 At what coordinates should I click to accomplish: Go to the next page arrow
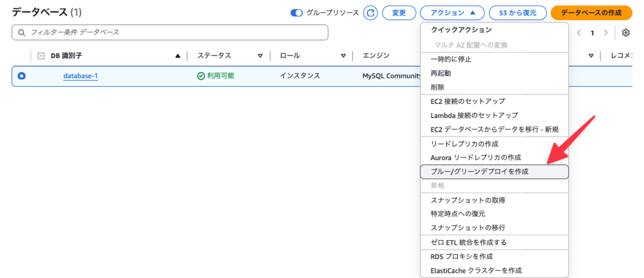tap(606, 33)
